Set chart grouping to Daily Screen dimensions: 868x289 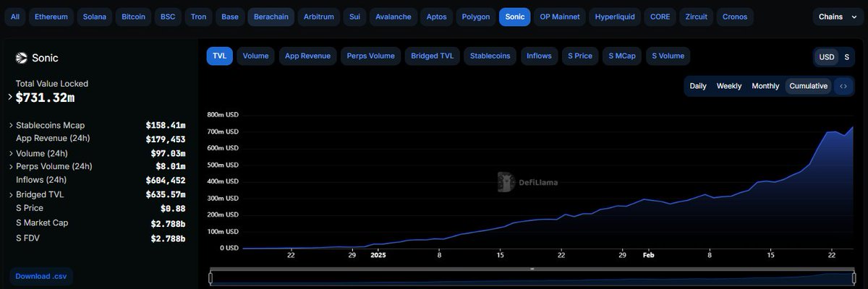tap(698, 86)
